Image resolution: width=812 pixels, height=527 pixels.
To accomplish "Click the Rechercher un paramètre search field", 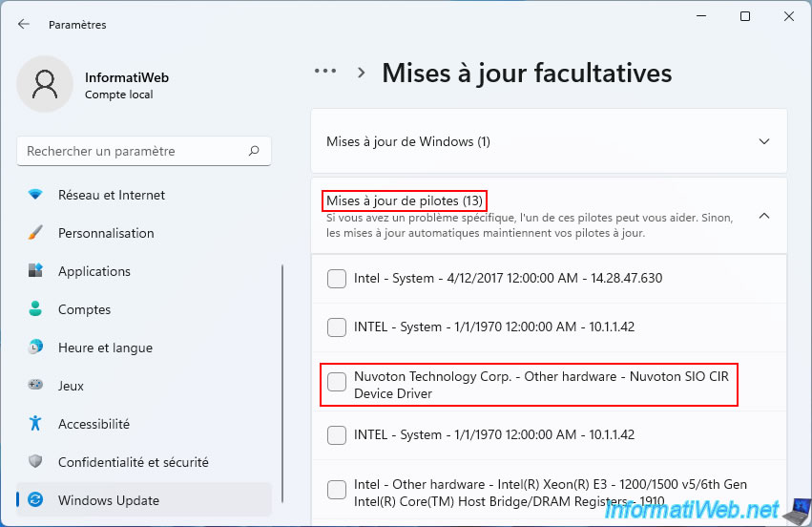I will click(134, 151).
